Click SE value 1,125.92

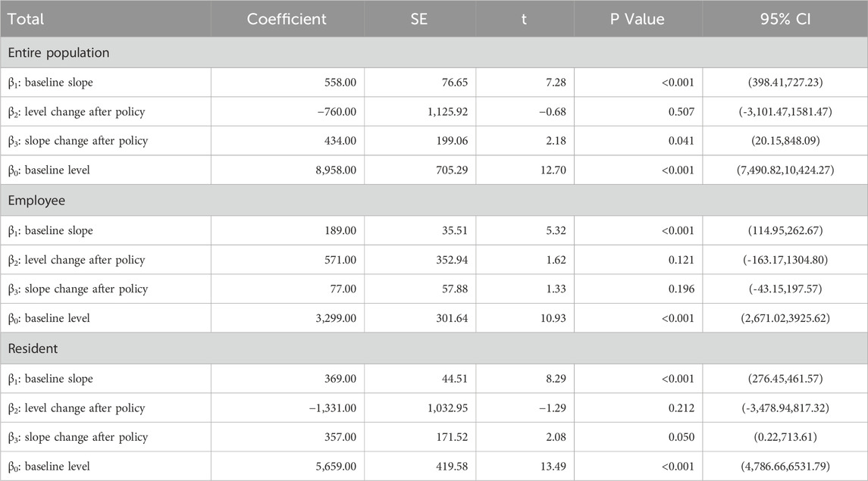pos(447,111)
